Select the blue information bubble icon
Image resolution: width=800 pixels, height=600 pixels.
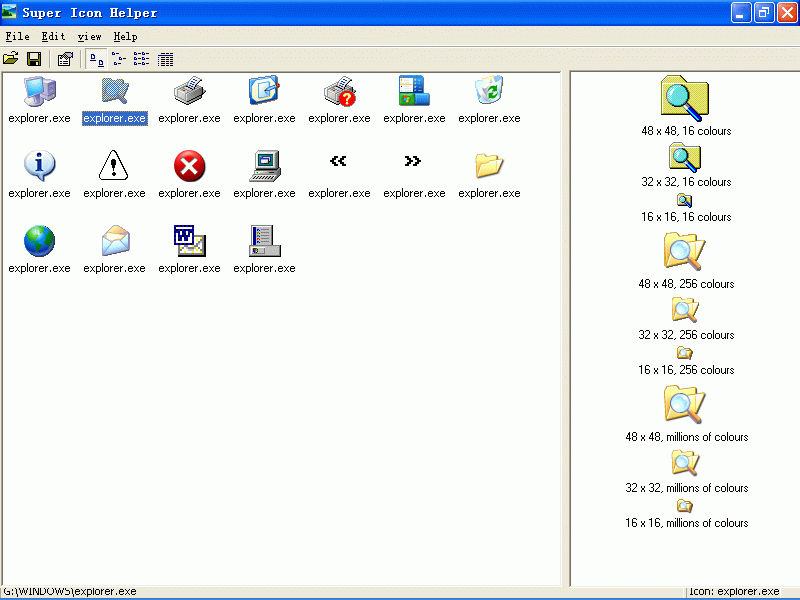tap(39, 166)
